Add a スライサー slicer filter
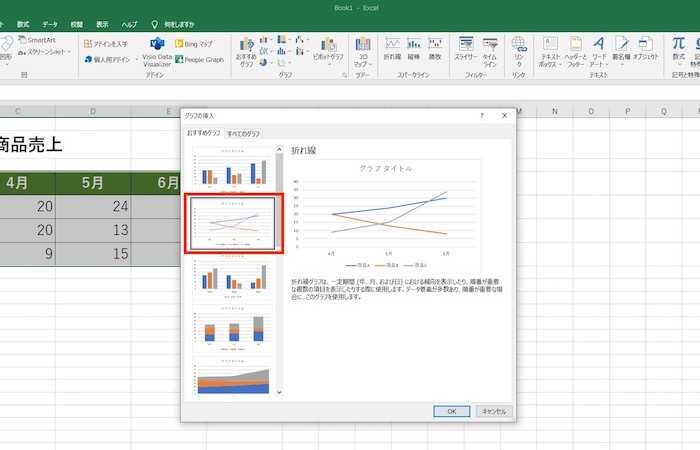 466,49
